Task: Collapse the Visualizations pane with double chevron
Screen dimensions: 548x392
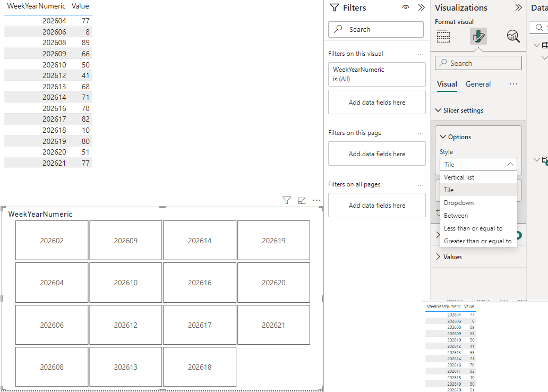Action: [x=519, y=7]
